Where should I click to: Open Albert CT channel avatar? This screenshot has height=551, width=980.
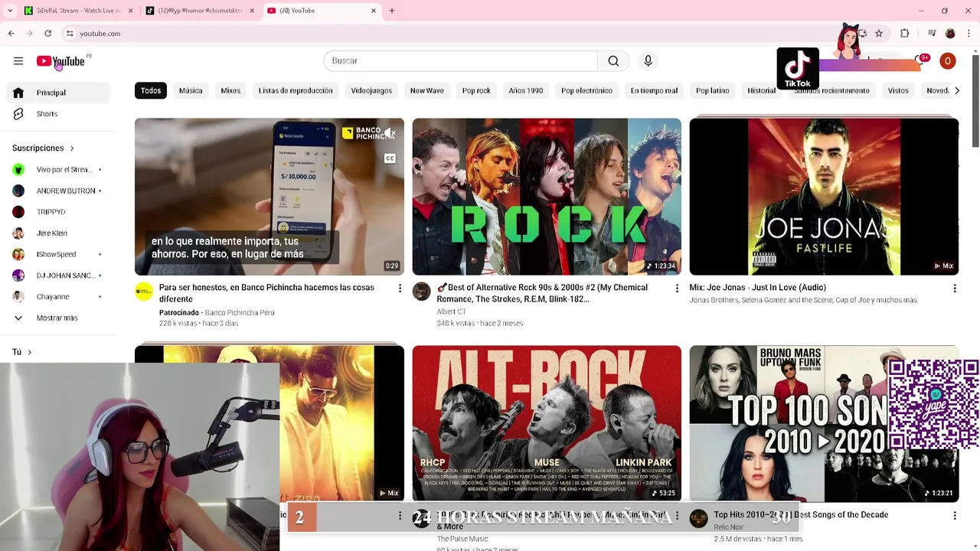point(421,292)
